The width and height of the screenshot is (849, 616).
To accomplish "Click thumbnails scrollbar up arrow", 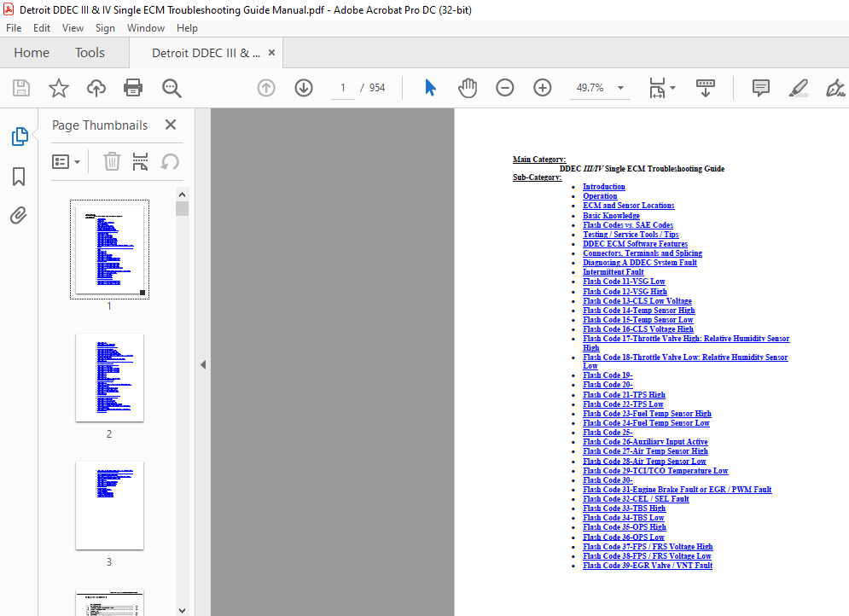I will 183,195.
